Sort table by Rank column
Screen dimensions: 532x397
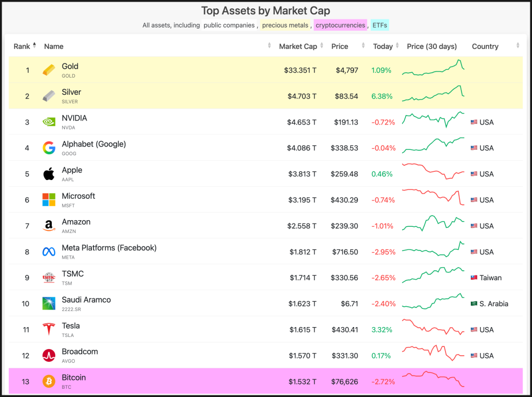pyautogui.click(x=25, y=46)
